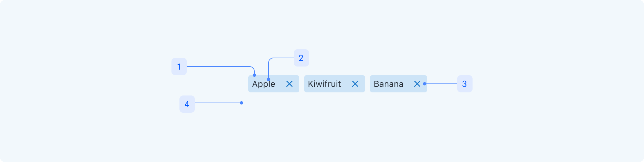
Task: Remove the Apple tag with its X
Action: (289, 84)
